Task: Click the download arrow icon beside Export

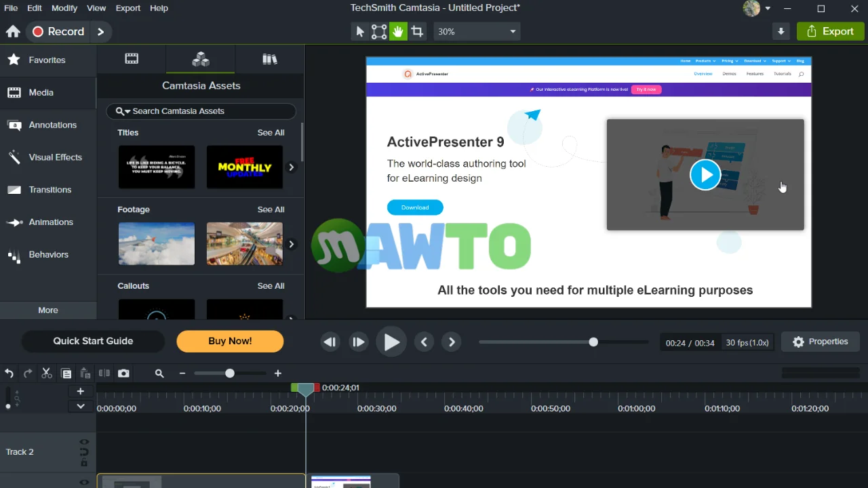Action: [x=781, y=31]
